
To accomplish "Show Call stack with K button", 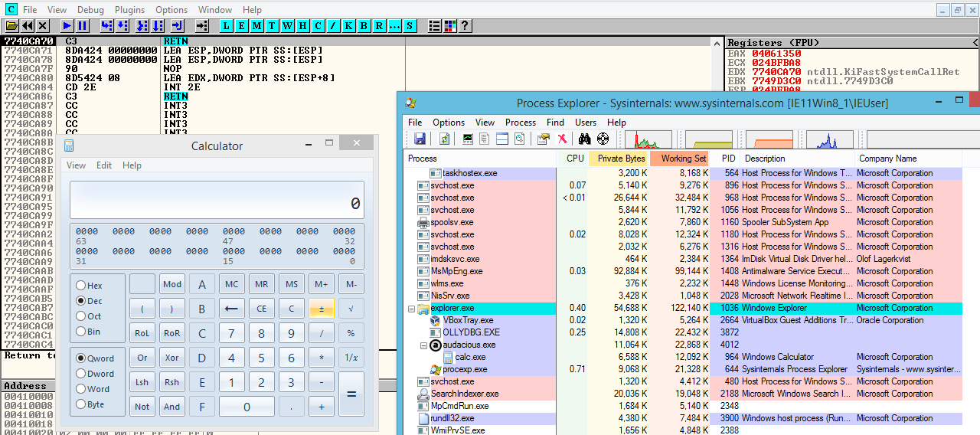I will click(349, 26).
